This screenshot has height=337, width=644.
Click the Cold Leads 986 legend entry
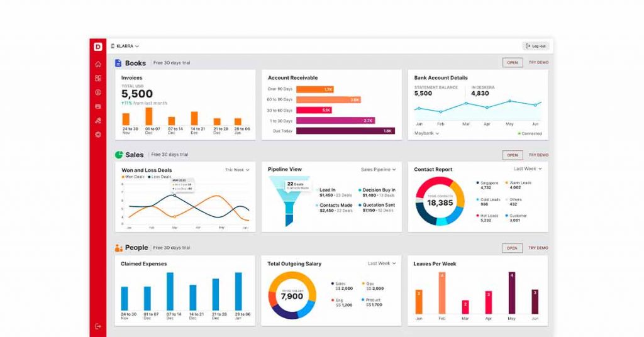click(488, 202)
